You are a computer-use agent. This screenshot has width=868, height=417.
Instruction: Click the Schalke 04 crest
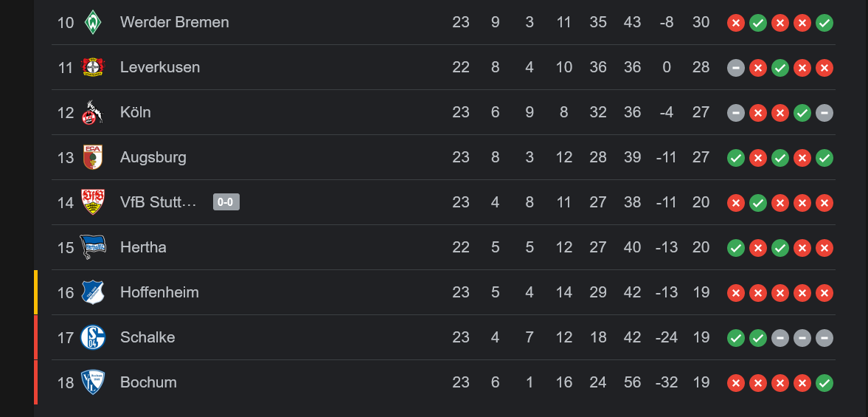click(92, 337)
